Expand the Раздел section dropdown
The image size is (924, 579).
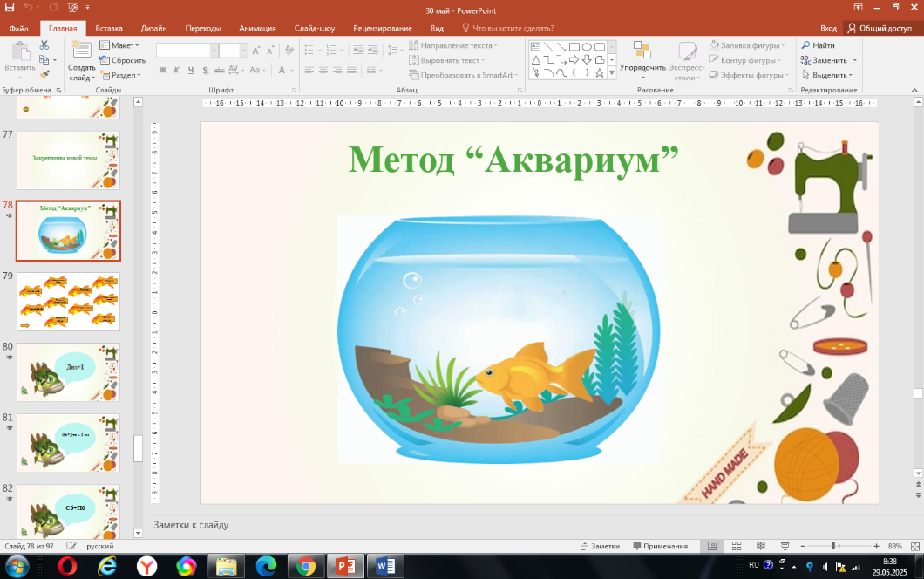(x=121, y=75)
